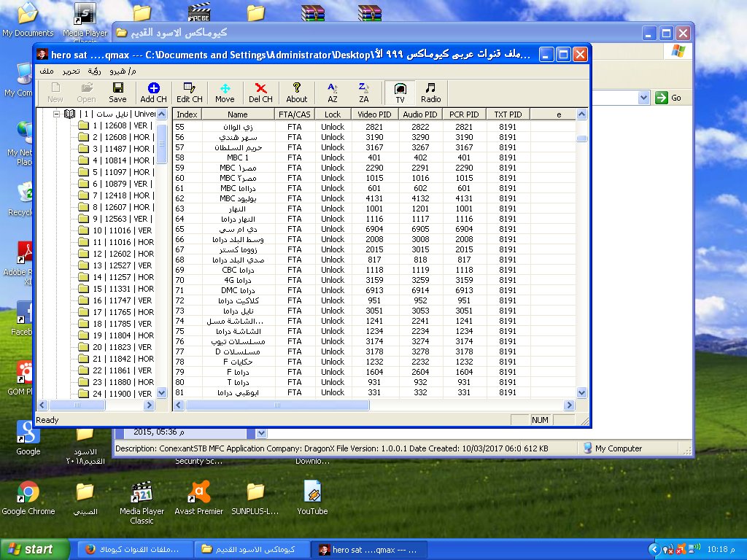Open the ملف menu
Viewport: 747px width, 560px height.
pos(47,71)
